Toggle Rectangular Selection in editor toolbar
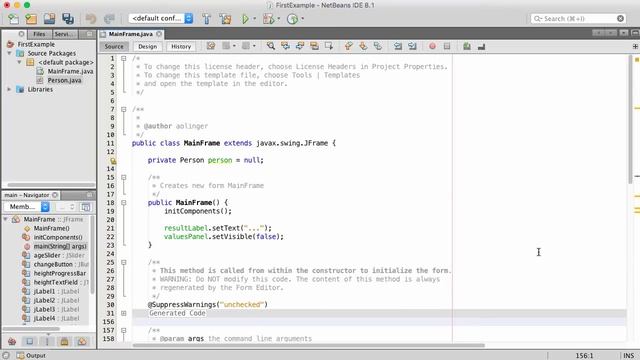640x360 pixels. tap(329, 46)
